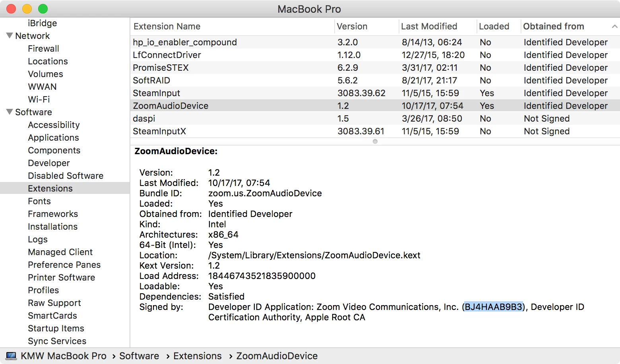Image resolution: width=620 pixels, height=364 pixels.
Task: Select the hp_io_enabler_compound extension row
Action: 375,42
